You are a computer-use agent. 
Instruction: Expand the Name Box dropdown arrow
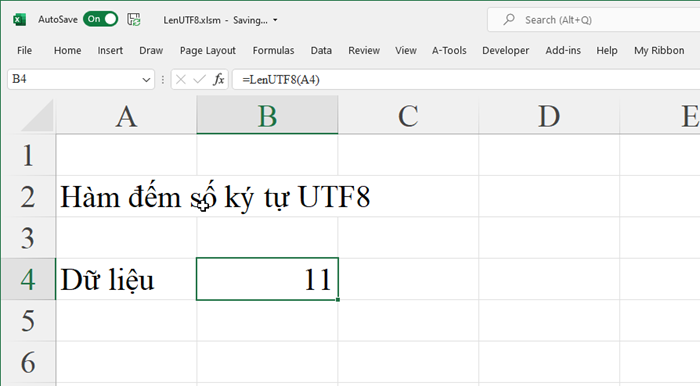click(146, 80)
